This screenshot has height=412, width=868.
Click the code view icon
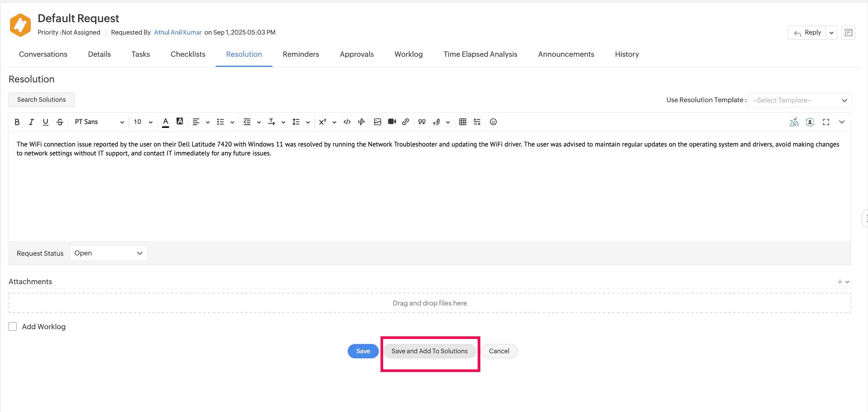pos(347,122)
